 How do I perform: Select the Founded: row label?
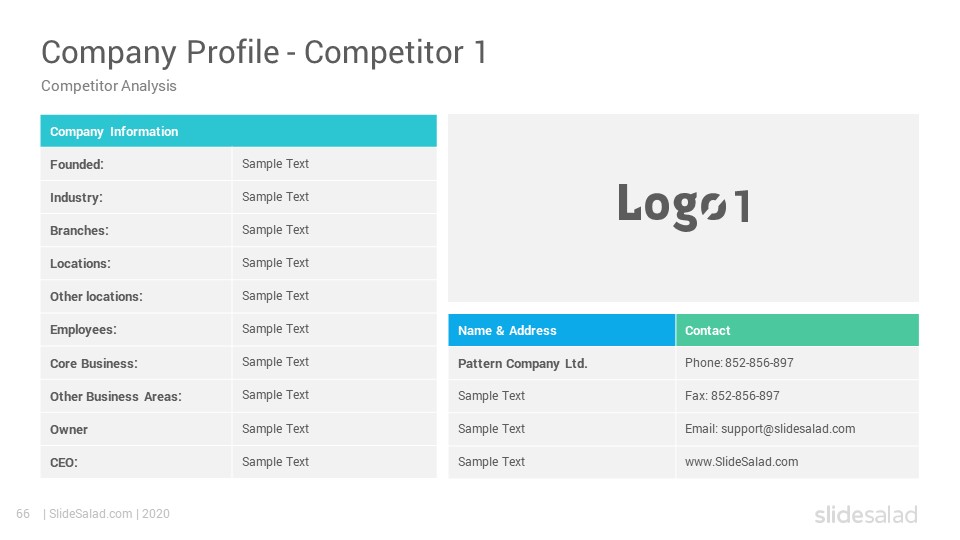77,165
